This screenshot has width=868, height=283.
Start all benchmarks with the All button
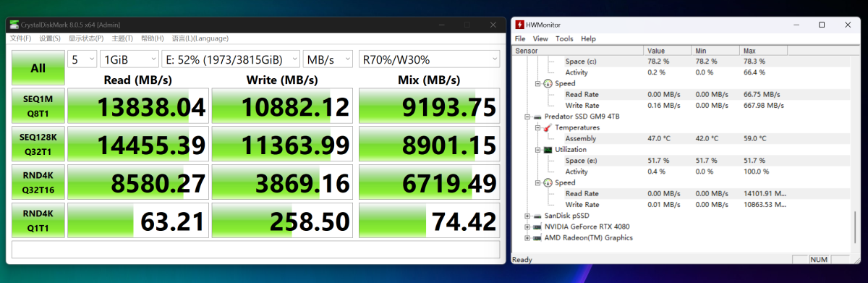tap(38, 68)
